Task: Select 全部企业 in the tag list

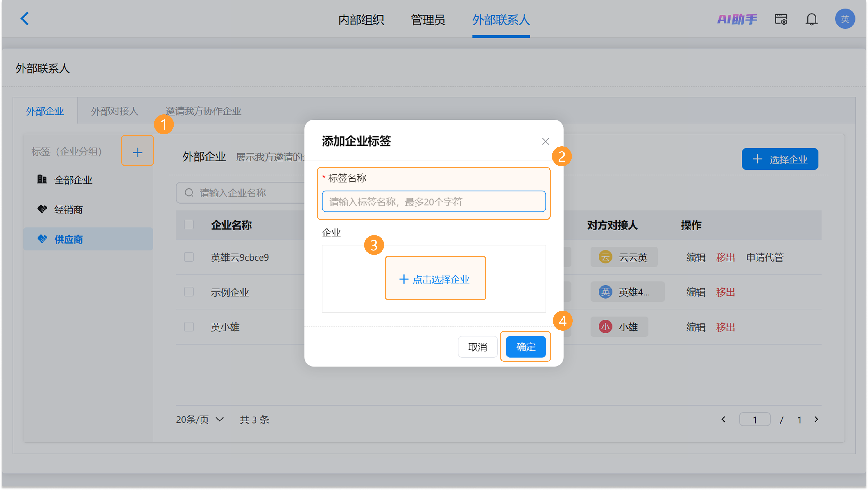Action: pyautogui.click(x=88, y=180)
